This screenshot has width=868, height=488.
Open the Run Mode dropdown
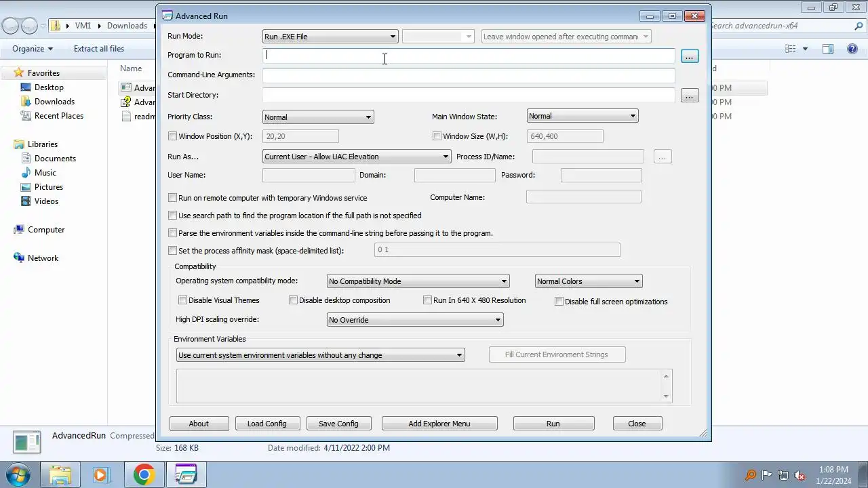click(330, 37)
